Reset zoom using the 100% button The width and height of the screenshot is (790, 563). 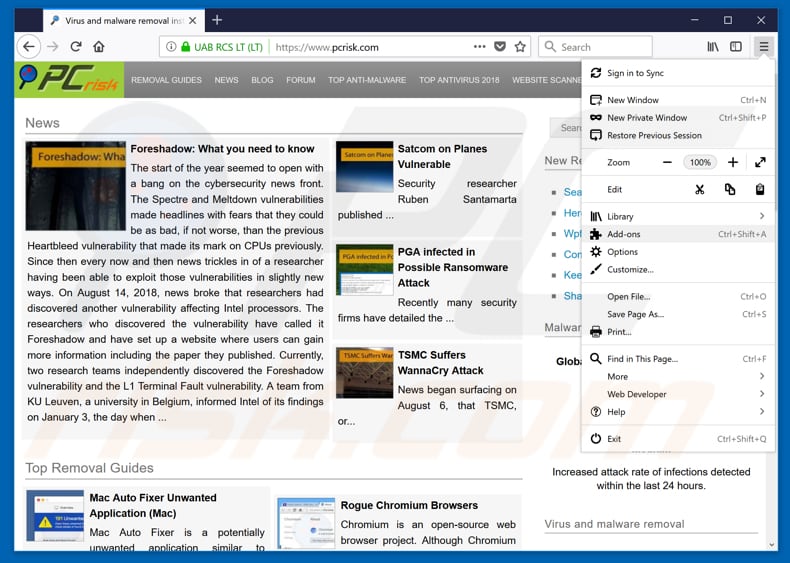[700, 162]
